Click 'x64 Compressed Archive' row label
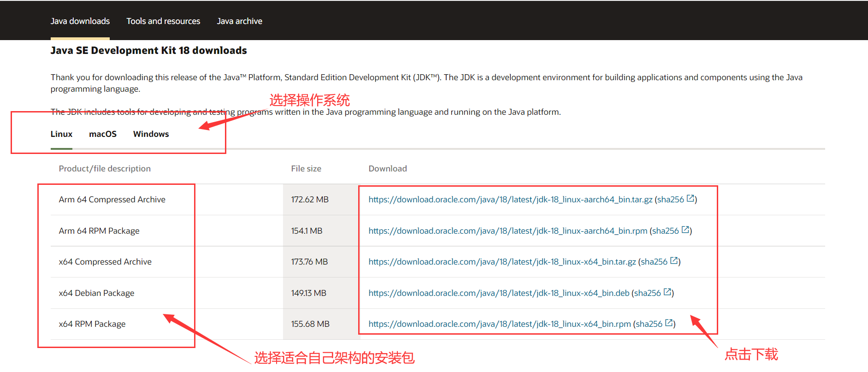This screenshot has width=868, height=372. point(105,262)
